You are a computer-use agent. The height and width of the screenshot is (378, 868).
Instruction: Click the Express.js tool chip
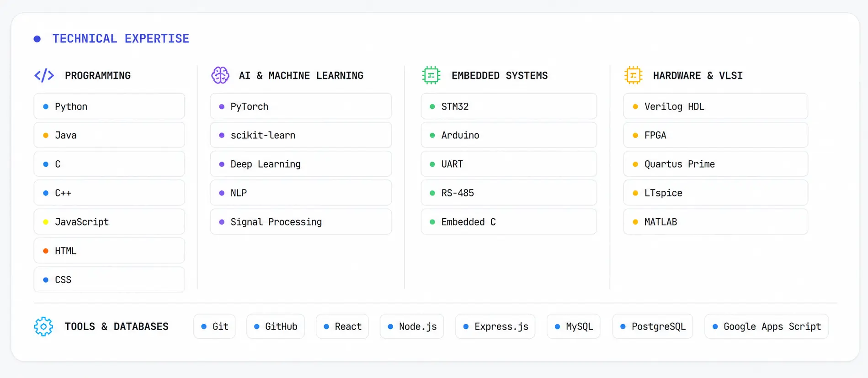pyautogui.click(x=495, y=326)
